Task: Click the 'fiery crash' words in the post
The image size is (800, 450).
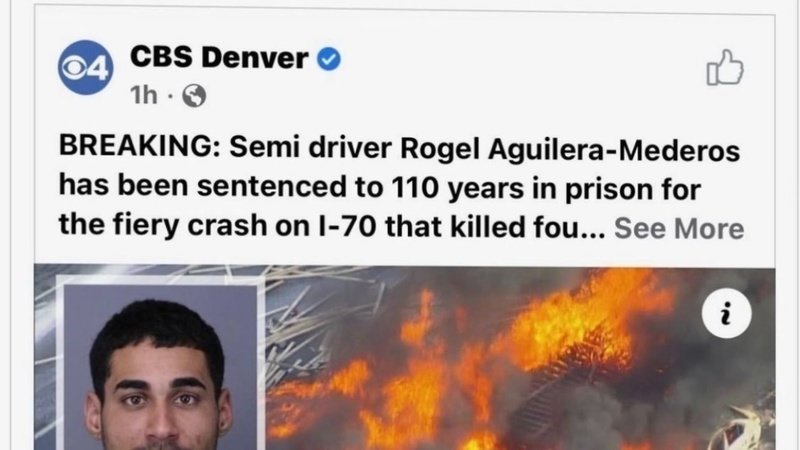Action: point(188,226)
